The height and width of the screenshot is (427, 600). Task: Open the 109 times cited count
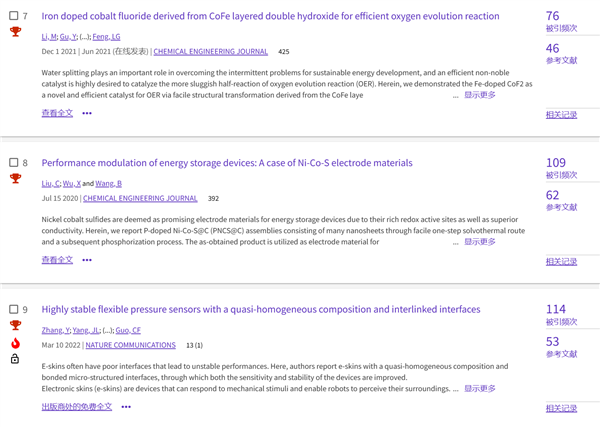[556, 163]
